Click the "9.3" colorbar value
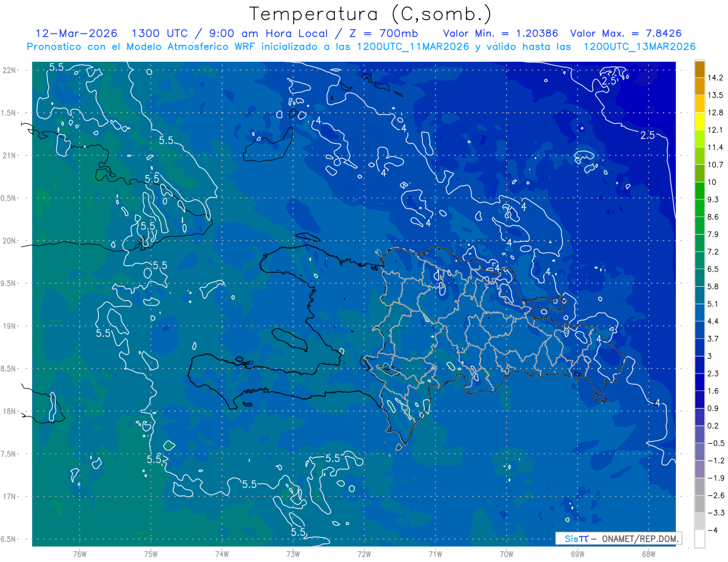This screenshot has width=728, height=562. [x=713, y=199]
